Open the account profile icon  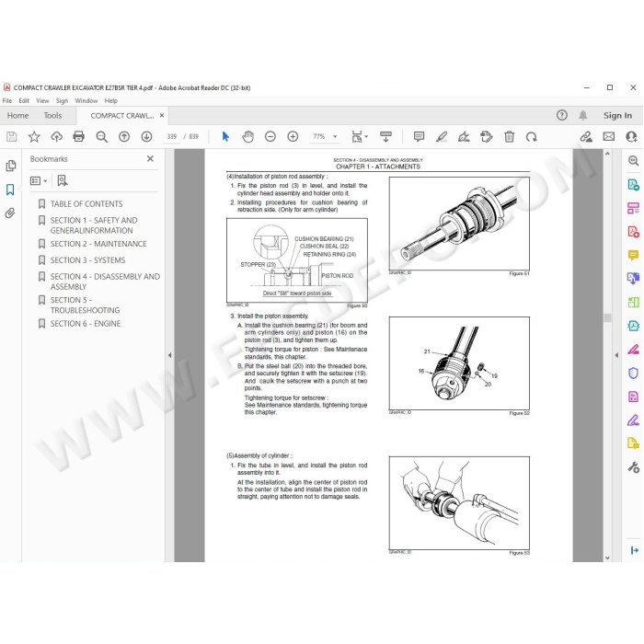631,136
